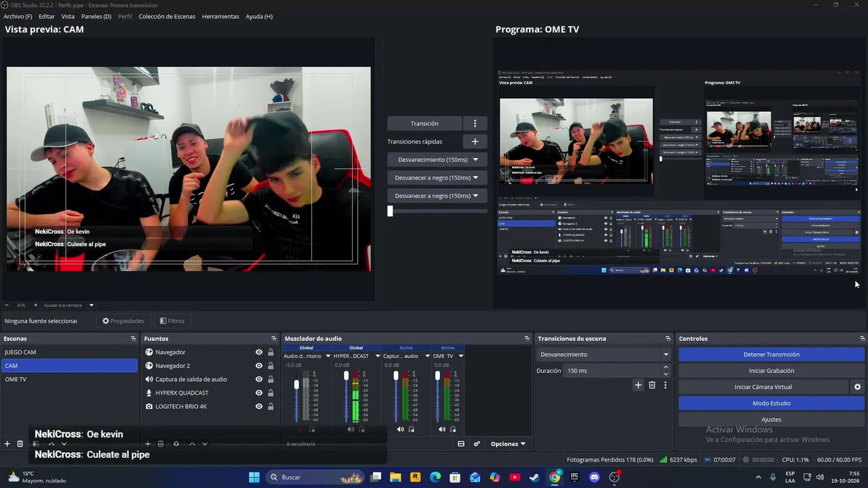Open advanced audio properties gears icon

tap(477, 444)
